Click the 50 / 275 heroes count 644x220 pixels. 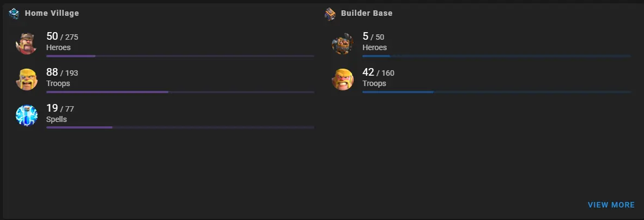(62, 36)
